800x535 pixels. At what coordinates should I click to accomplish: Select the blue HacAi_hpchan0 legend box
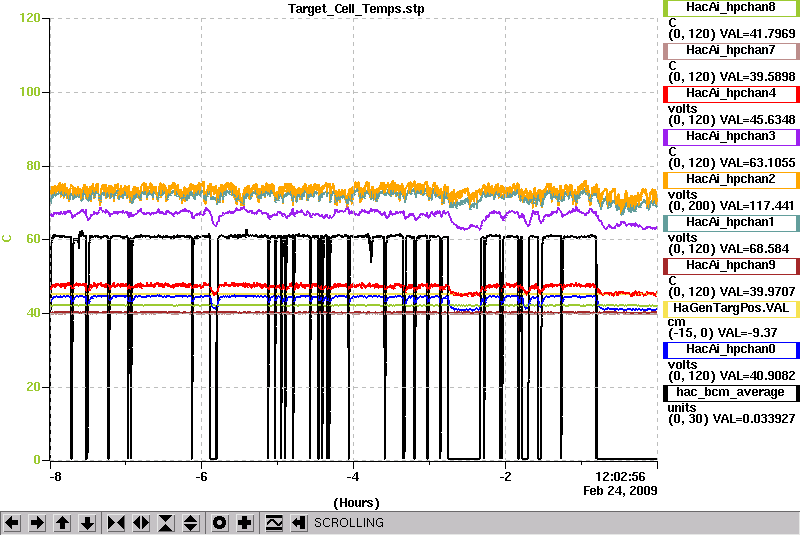click(x=731, y=350)
